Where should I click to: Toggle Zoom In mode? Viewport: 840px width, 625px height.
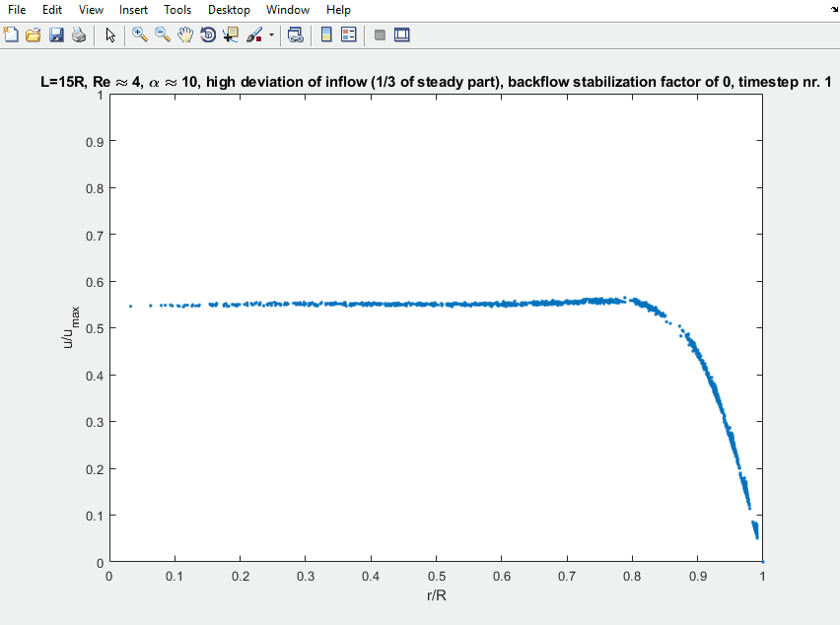[139, 34]
